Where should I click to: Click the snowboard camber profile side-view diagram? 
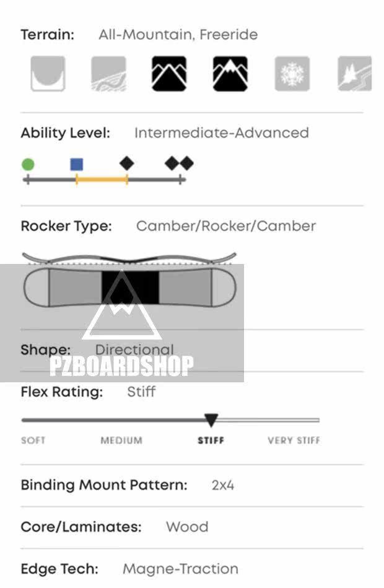[x=129, y=258]
